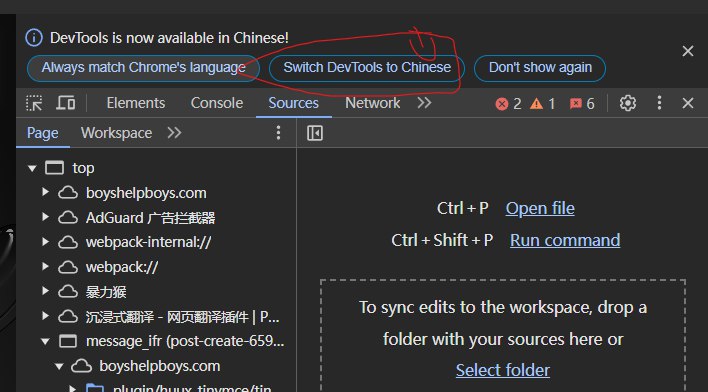Show more DevTools panel tabs
This screenshot has height=392, width=708.
(x=424, y=103)
